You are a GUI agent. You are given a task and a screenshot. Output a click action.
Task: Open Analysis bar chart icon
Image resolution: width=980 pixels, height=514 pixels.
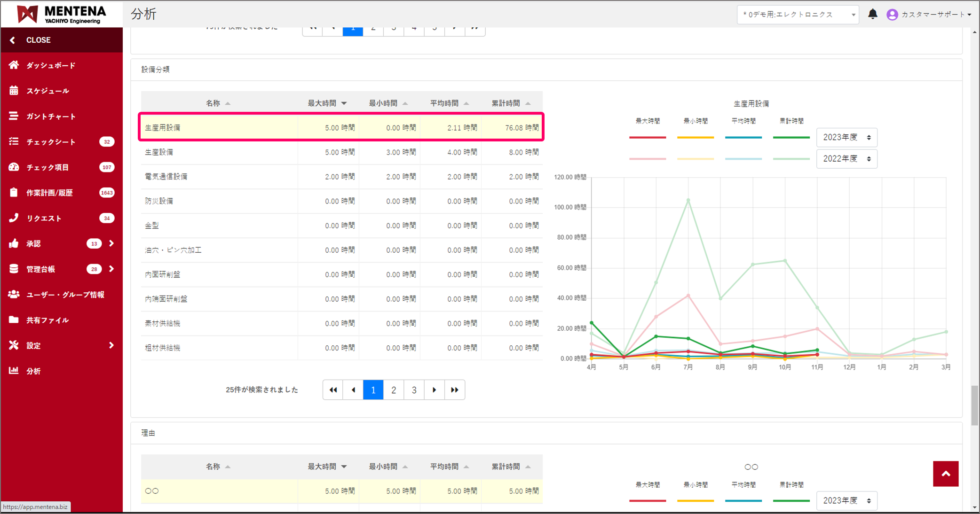pyautogui.click(x=14, y=371)
